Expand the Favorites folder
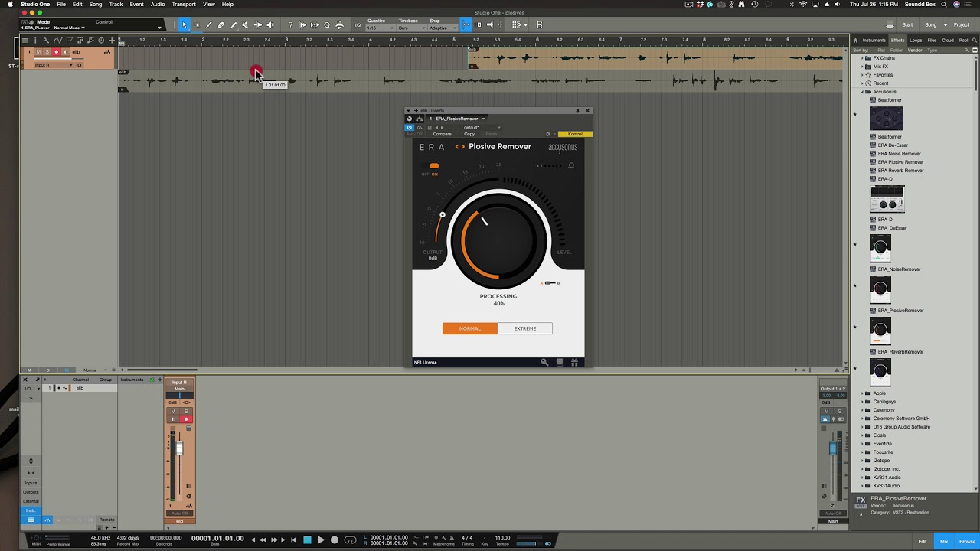 click(863, 75)
